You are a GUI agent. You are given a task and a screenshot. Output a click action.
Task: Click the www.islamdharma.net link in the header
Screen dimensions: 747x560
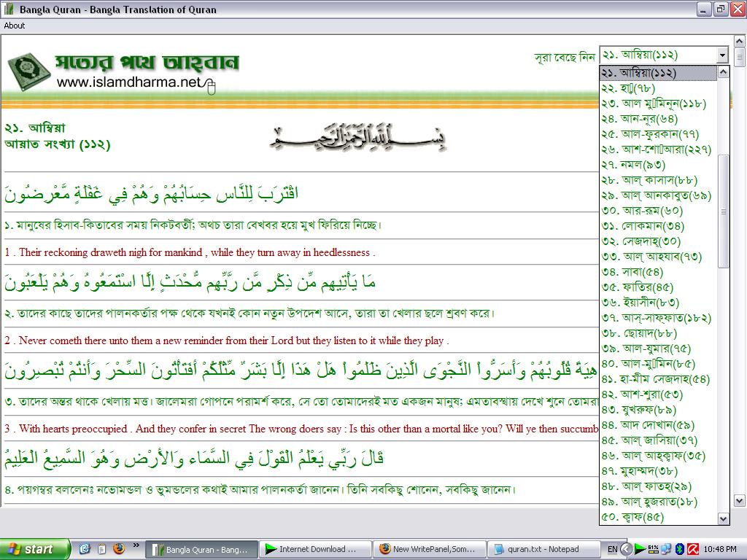click(x=129, y=82)
